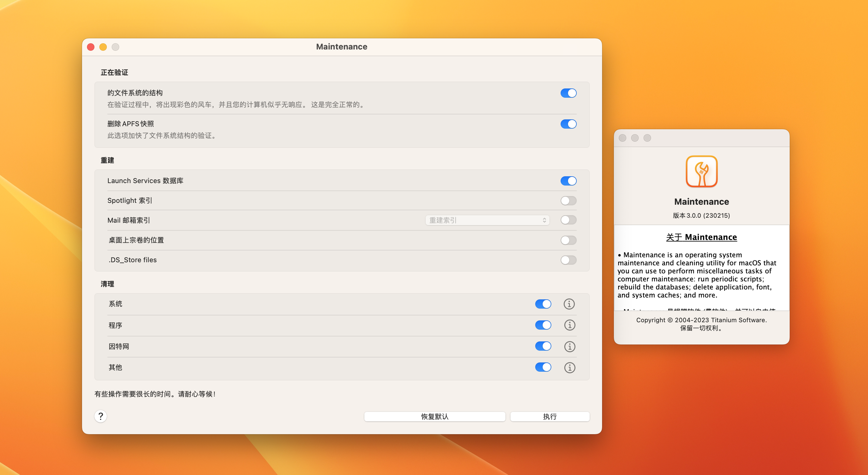Open info for 程序 cleaning option

tap(570, 325)
